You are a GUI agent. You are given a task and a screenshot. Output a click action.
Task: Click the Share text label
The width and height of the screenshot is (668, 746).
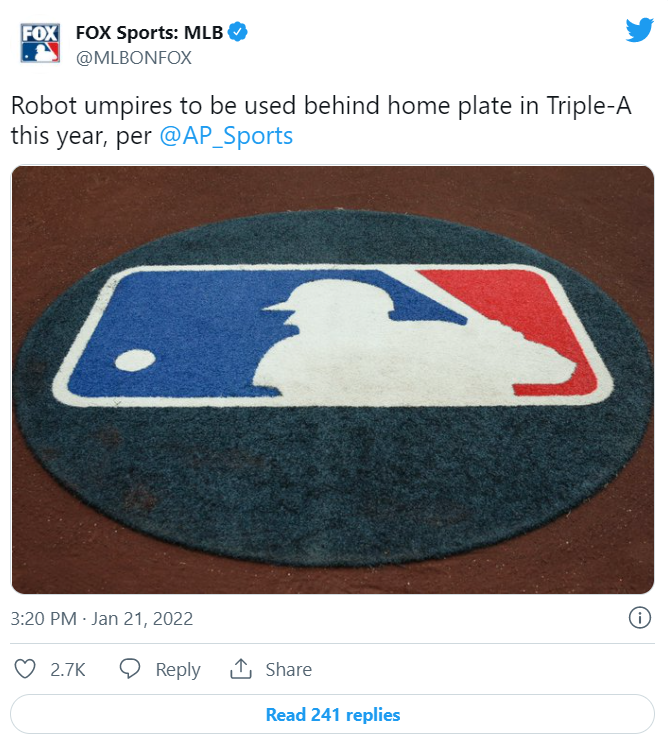point(289,669)
